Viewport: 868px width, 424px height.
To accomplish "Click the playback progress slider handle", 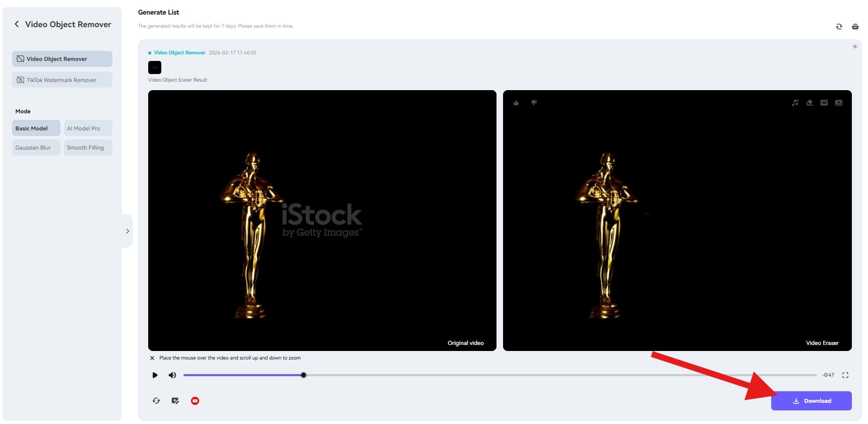I will [x=303, y=375].
